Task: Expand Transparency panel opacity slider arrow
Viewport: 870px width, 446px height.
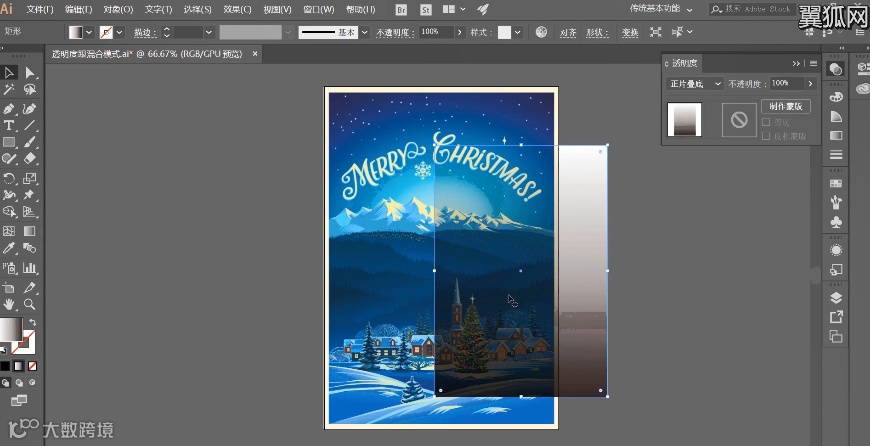Action: tap(811, 84)
